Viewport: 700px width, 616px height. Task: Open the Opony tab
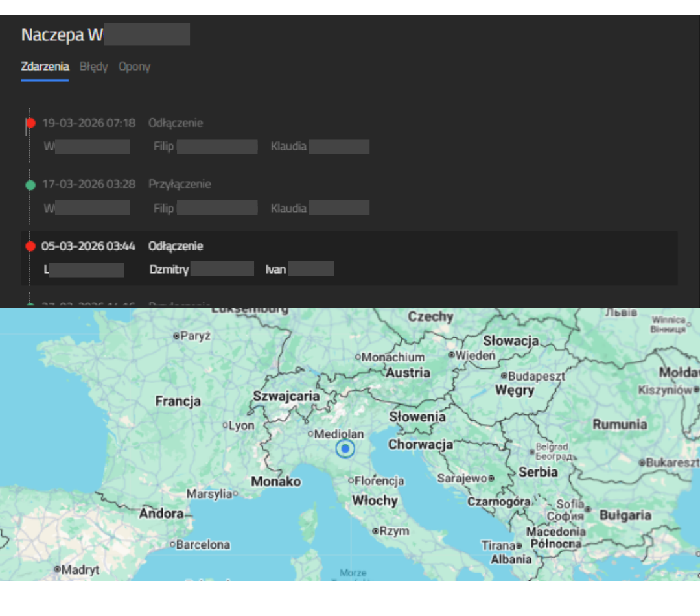pyautogui.click(x=134, y=67)
